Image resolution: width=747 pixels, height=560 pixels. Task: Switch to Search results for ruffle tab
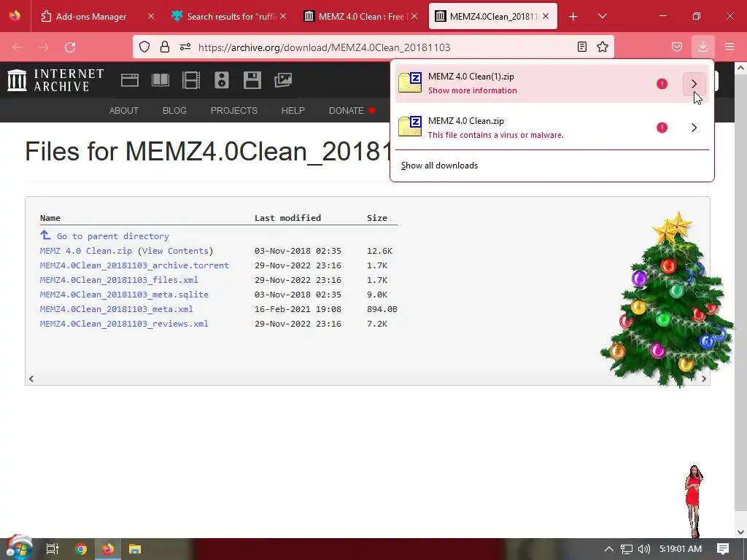230,16
